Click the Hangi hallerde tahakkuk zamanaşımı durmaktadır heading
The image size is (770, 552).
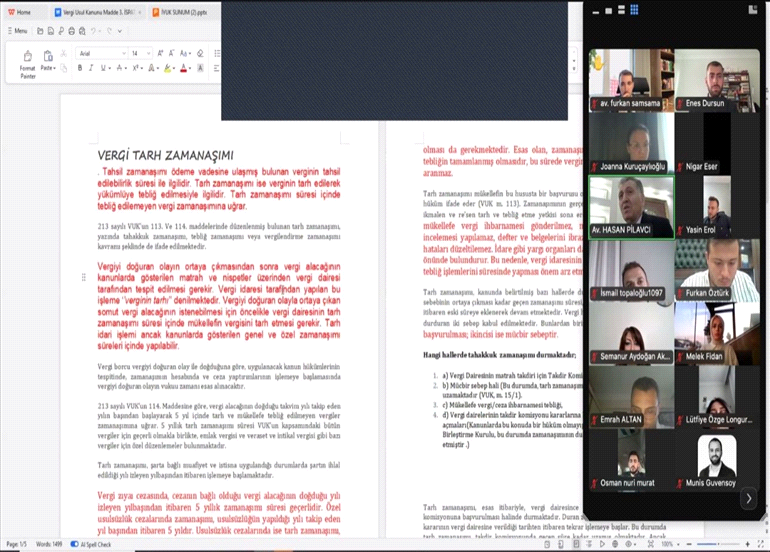pos(499,355)
